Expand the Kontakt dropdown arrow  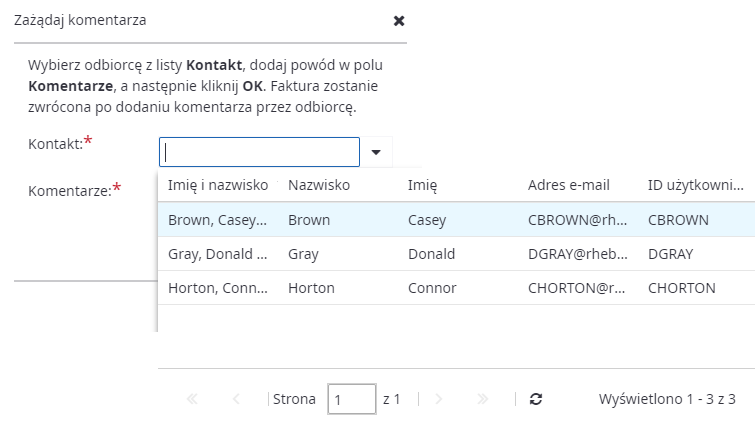pos(376,152)
